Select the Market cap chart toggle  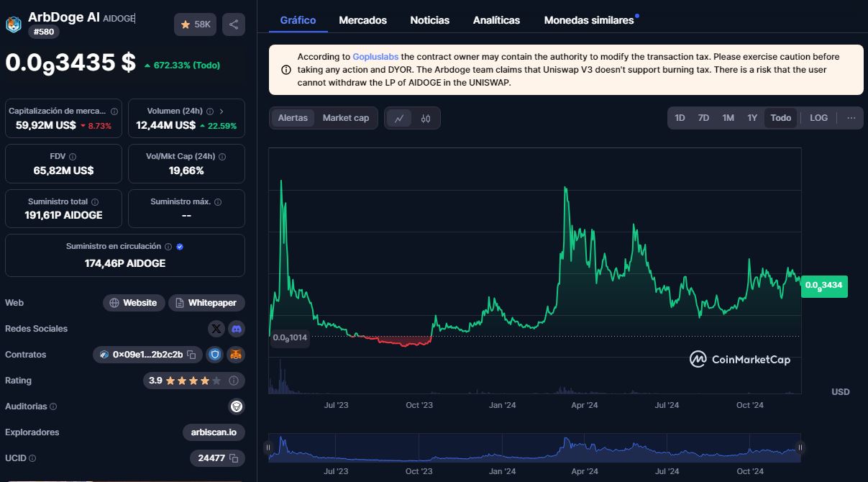click(346, 118)
